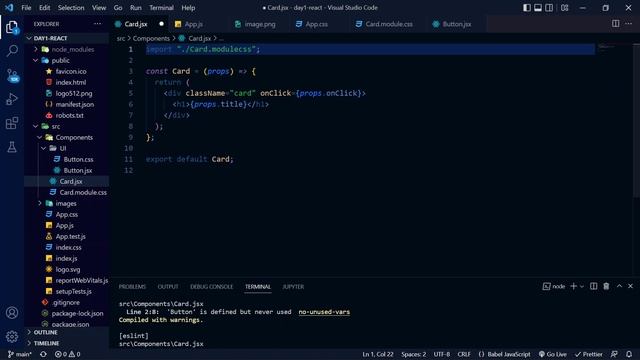Open the Extensions view
This screenshot has width=640, height=360.
[12, 123]
